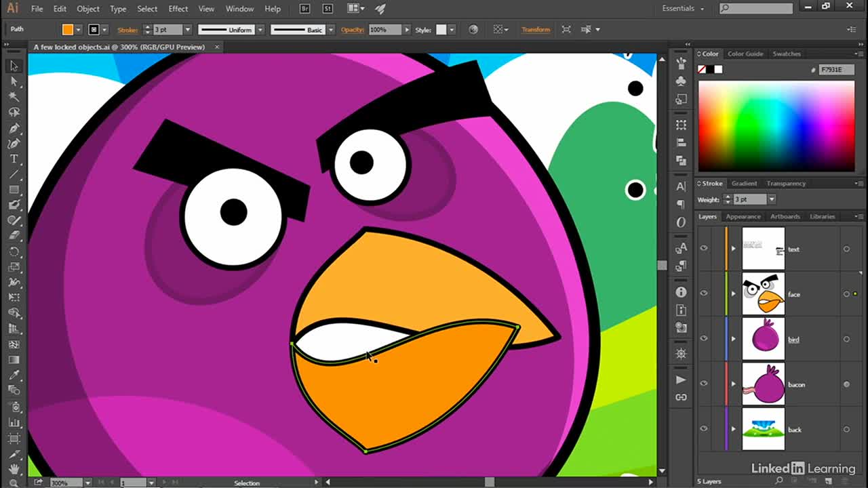Open Adobe Bridge with the Br icon
The height and width of the screenshot is (488, 868).
pyautogui.click(x=306, y=9)
